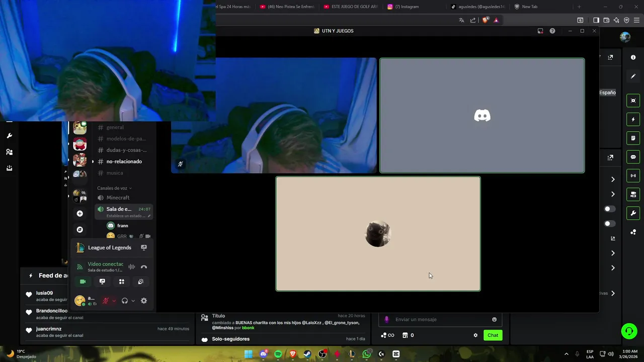Select the Sala de e... voice channel

click(124, 212)
